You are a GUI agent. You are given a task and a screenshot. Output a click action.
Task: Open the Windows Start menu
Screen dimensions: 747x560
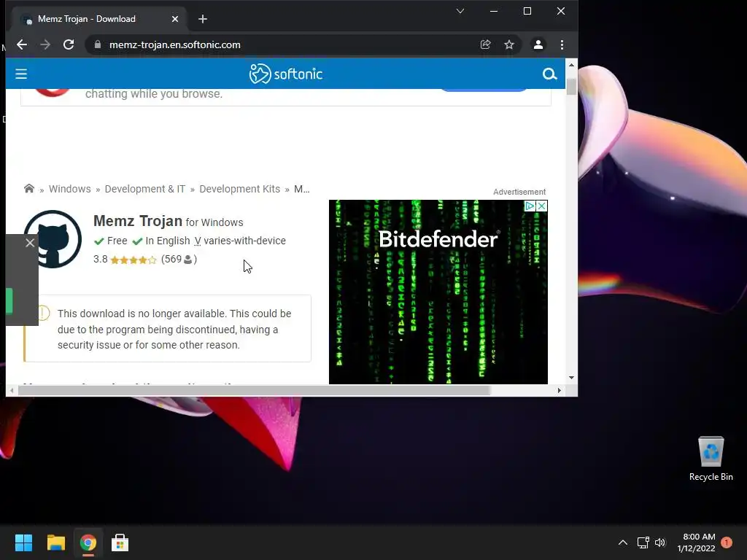(23, 542)
